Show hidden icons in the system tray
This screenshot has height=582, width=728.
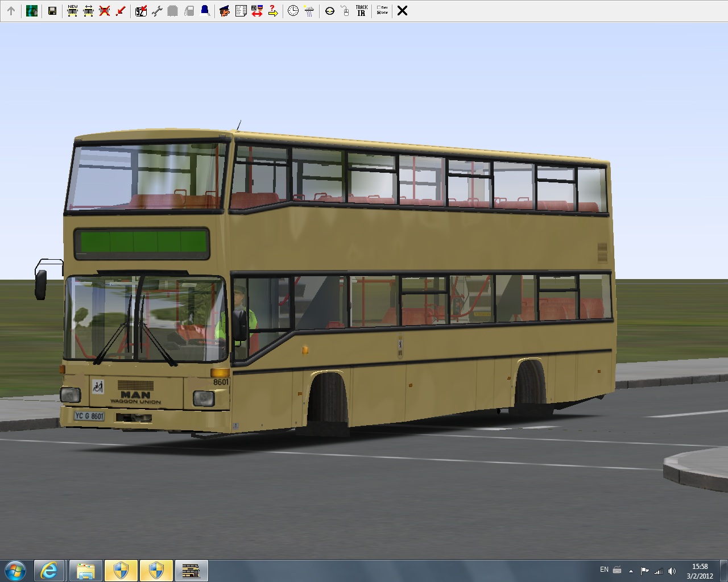(x=631, y=571)
